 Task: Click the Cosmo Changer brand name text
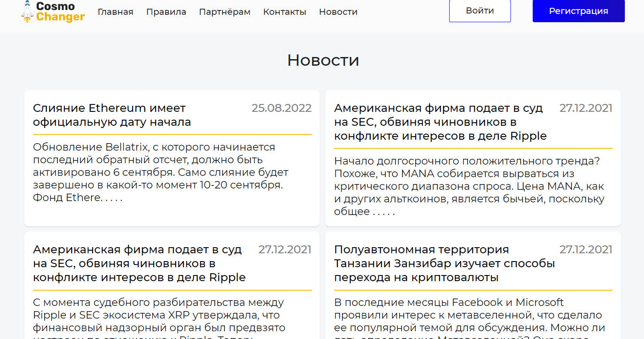pyautogui.click(x=60, y=12)
